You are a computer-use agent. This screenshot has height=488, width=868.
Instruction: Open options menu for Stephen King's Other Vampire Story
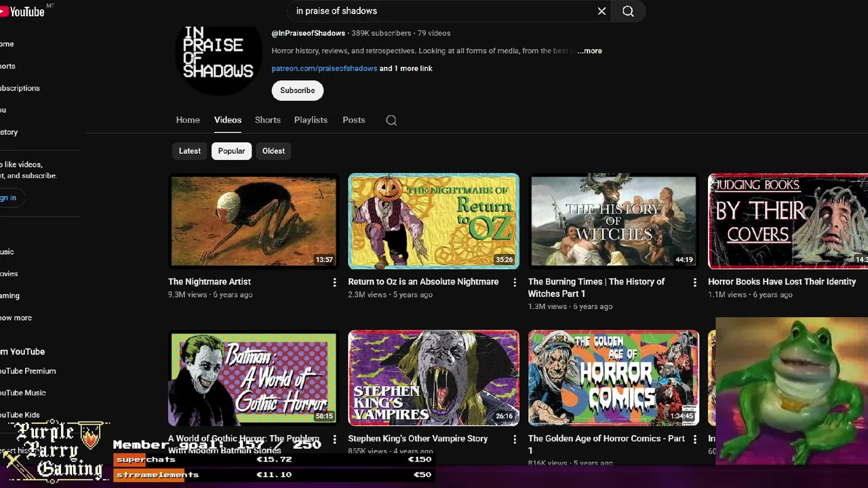pyautogui.click(x=514, y=439)
